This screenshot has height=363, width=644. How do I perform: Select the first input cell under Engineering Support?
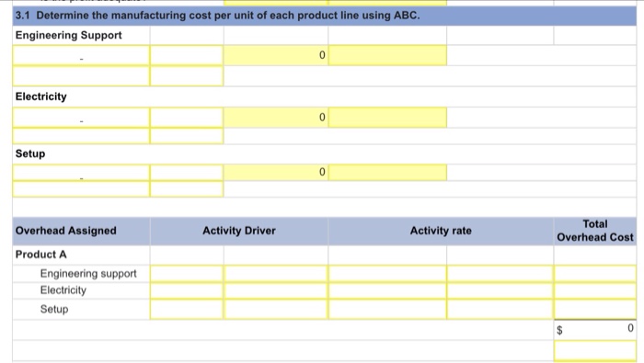(x=81, y=55)
